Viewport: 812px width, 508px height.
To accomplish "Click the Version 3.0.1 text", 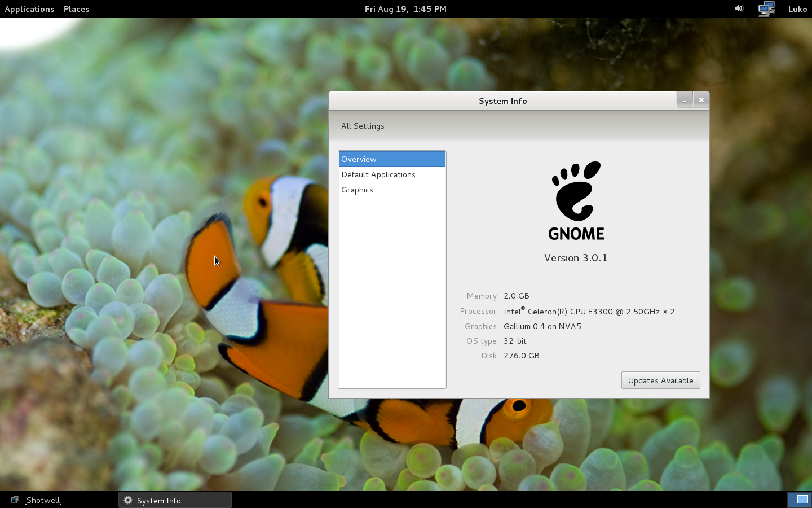I will pos(576,258).
